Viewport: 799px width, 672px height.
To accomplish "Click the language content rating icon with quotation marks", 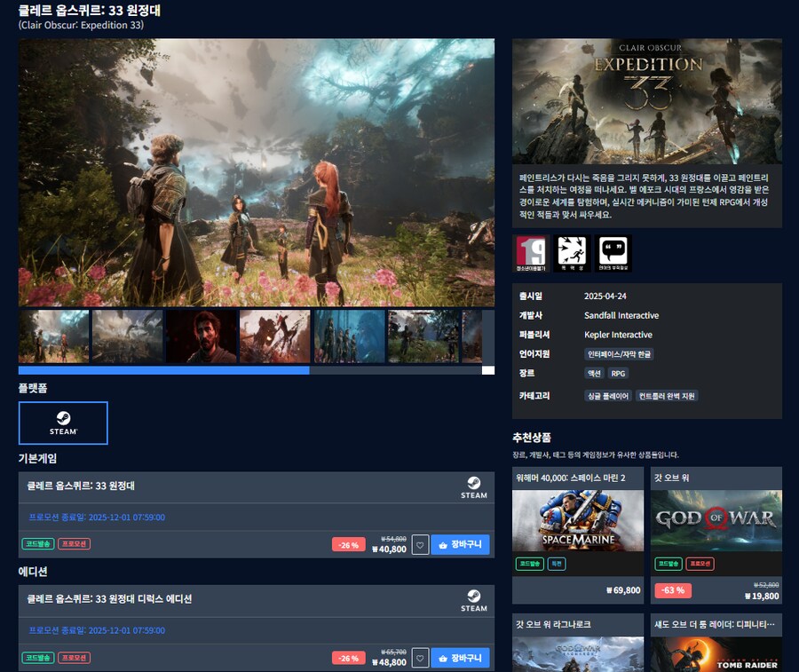I will coord(613,253).
